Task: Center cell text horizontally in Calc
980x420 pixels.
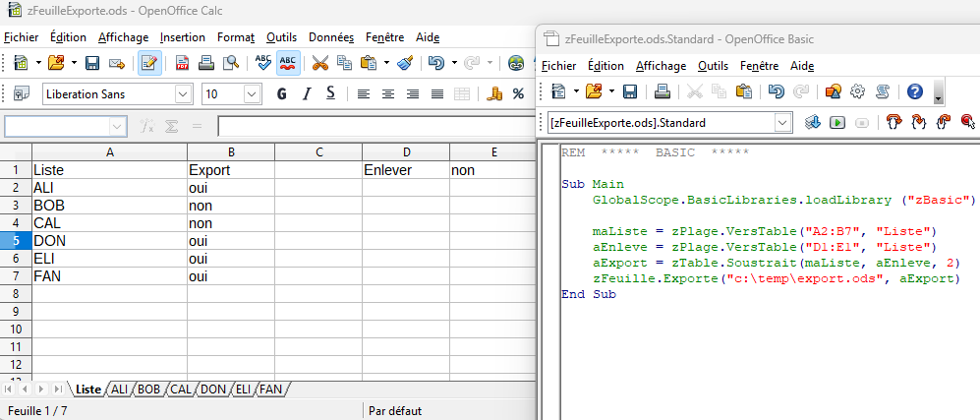Action: [388, 94]
